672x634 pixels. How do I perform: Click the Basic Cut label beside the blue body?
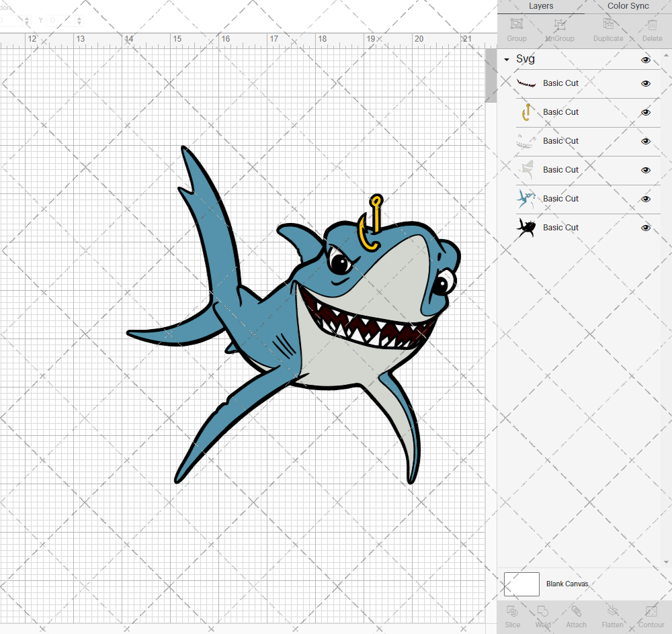[x=560, y=198]
